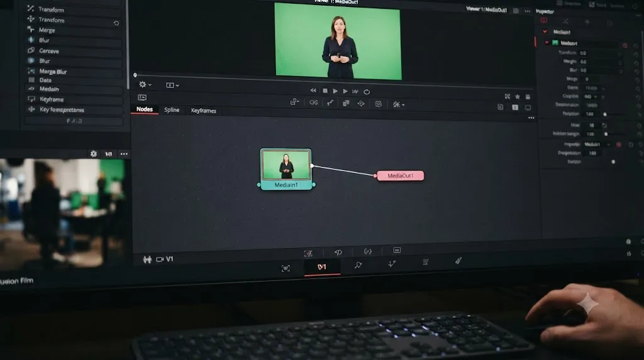Click the duplicate layers icon in node toolbar
This screenshot has height=360, width=644.
(346, 103)
